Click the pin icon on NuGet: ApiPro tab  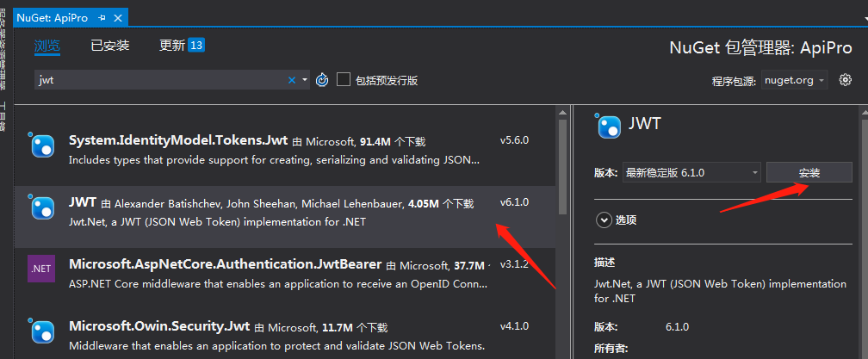click(102, 18)
